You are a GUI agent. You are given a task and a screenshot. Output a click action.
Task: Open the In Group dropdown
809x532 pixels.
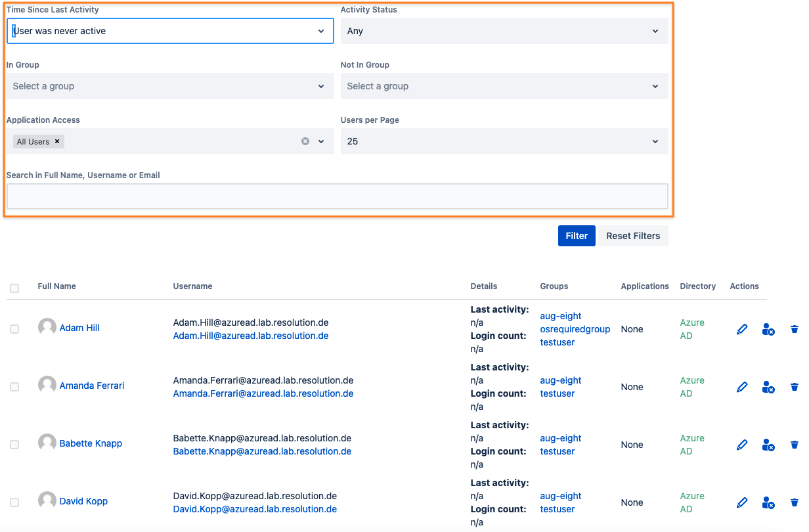170,86
